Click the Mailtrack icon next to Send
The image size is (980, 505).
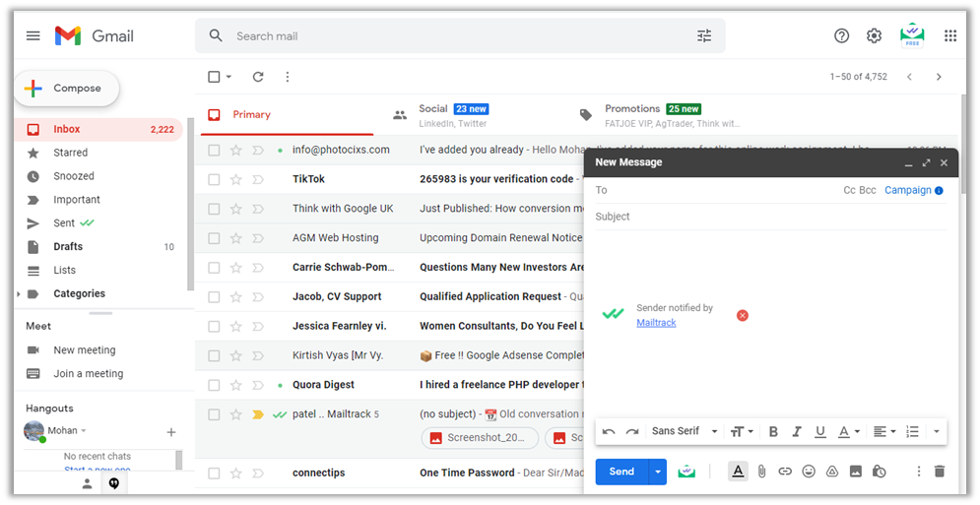pyautogui.click(x=686, y=472)
